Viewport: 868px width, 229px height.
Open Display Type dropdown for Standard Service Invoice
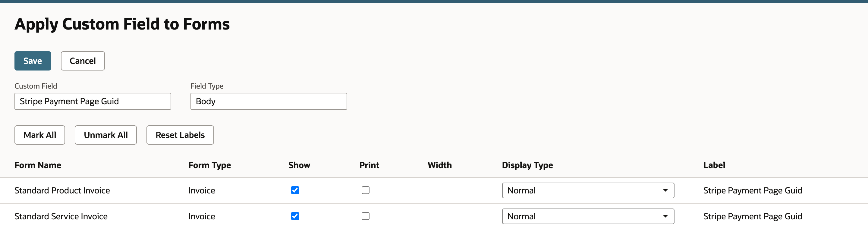coord(588,217)
